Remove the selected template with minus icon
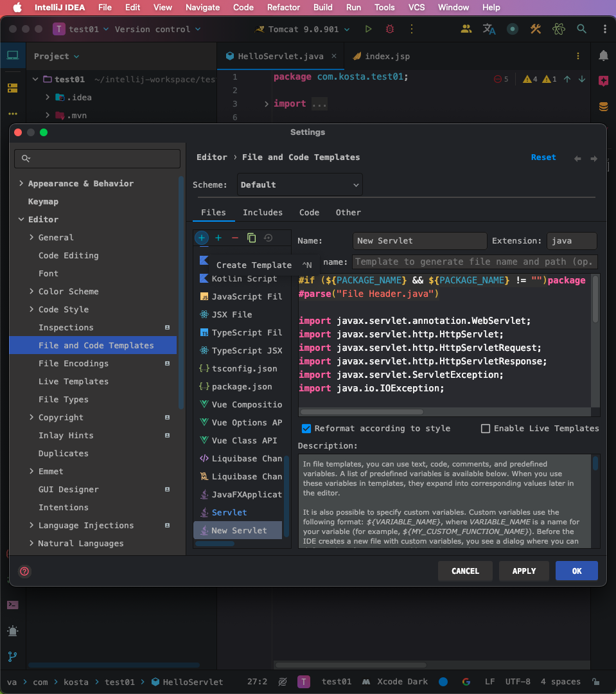This screenshot has height=694, width=616. pos(235,238)
